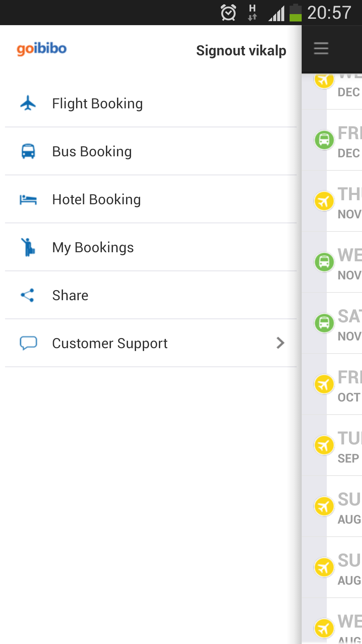Image resolution: width=362 pixels, height=644 pixels.
Task: Choose Share from the side menu
Action: point(70,296)
